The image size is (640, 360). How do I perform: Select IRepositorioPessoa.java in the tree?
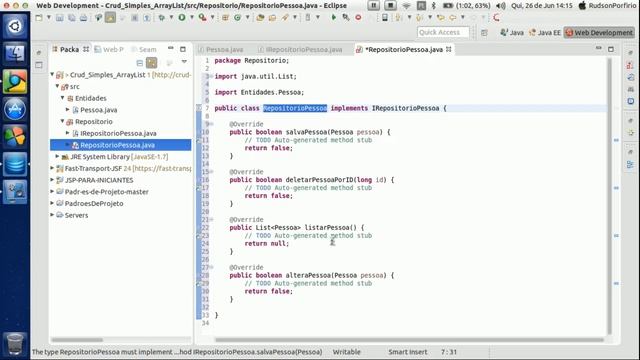pos(118,133)
